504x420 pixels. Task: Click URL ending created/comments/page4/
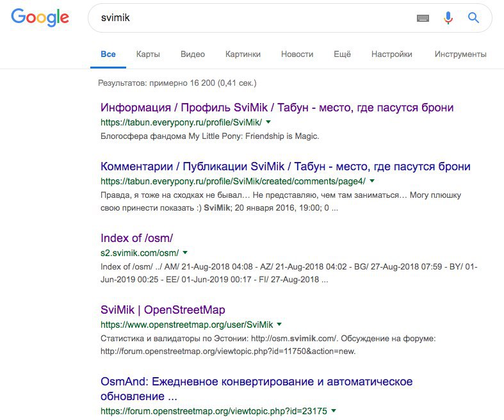233,181
